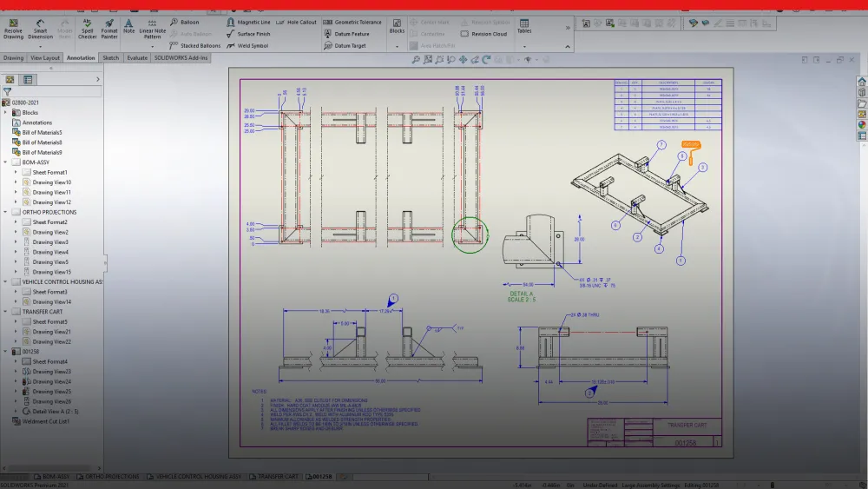Add a Hole Callout

click(296, 23)
